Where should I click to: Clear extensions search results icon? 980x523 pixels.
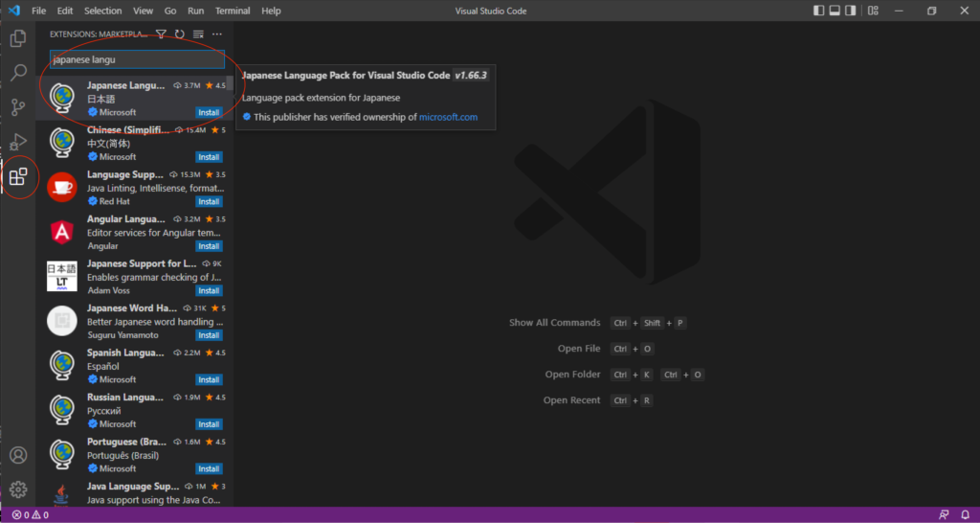click(x=198, y=34)
